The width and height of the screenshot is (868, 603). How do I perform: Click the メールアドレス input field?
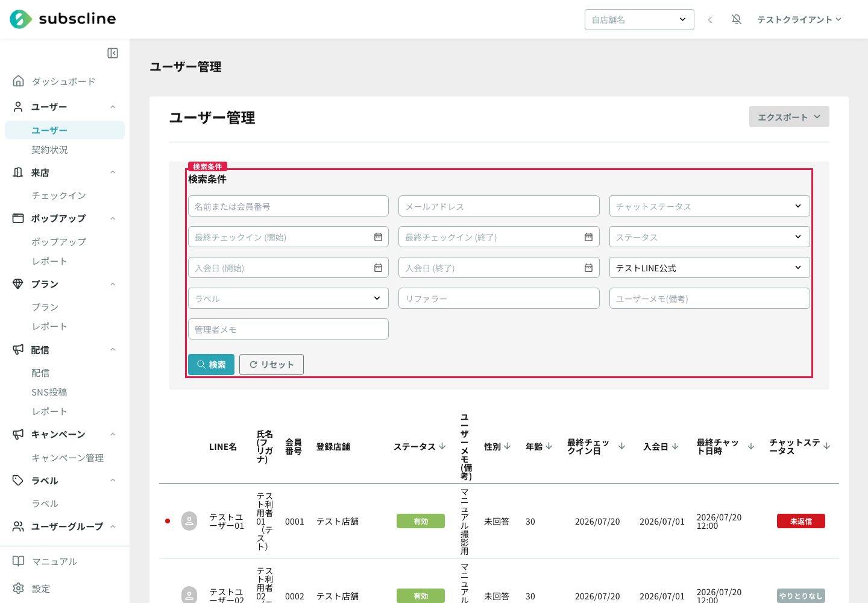pos(499,206)
